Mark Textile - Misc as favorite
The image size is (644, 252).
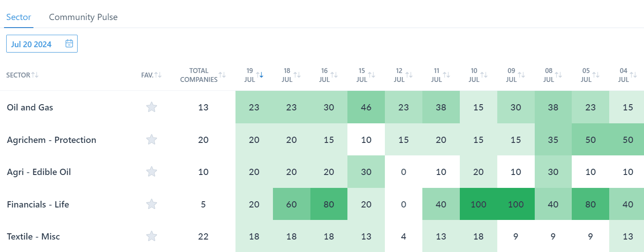[x=152, y=236]
